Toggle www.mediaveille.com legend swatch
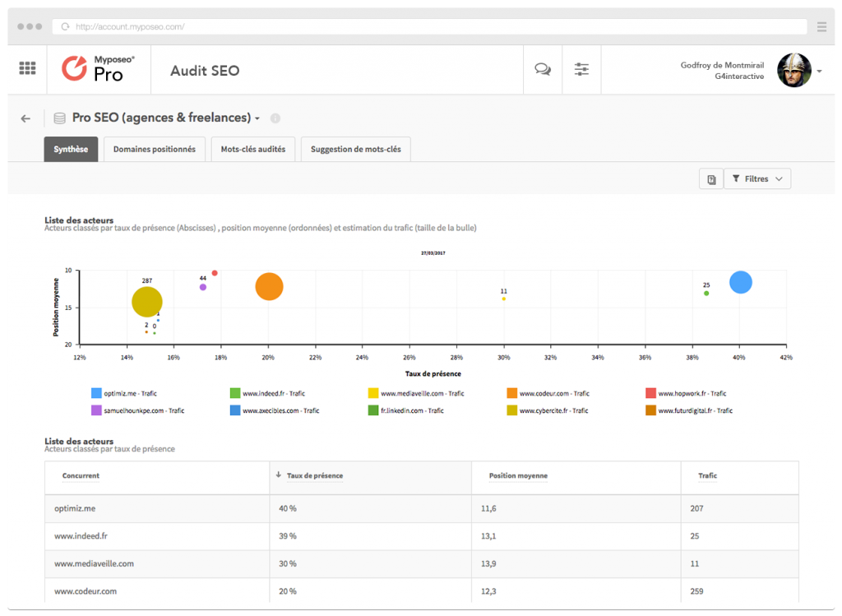The width and height of the screenshot is (842, 616). click(373, 393)
